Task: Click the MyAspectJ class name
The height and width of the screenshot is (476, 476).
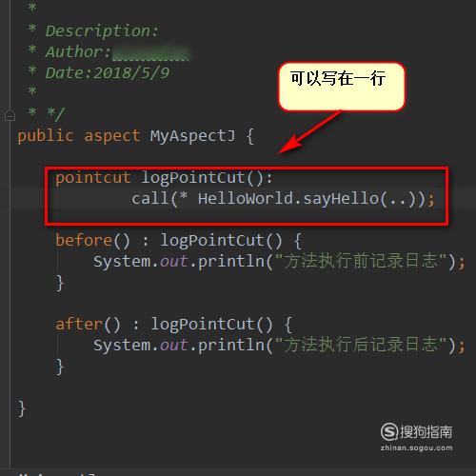Action: point(192,136)
